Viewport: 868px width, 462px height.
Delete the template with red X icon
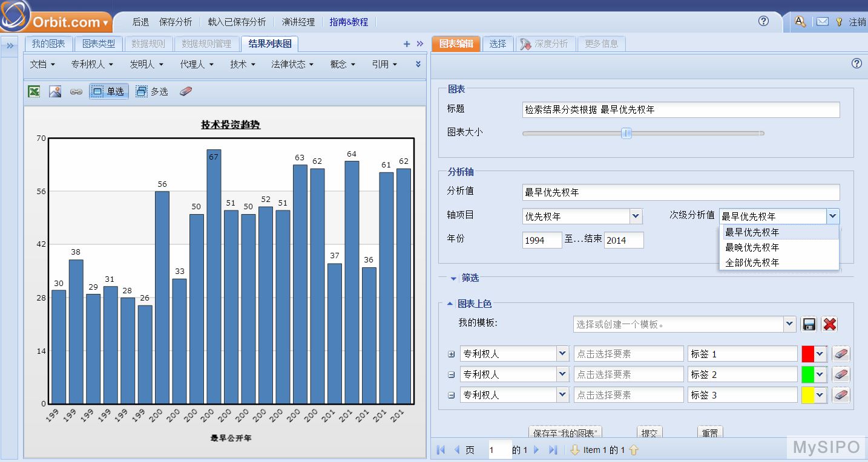click(830, 324)
